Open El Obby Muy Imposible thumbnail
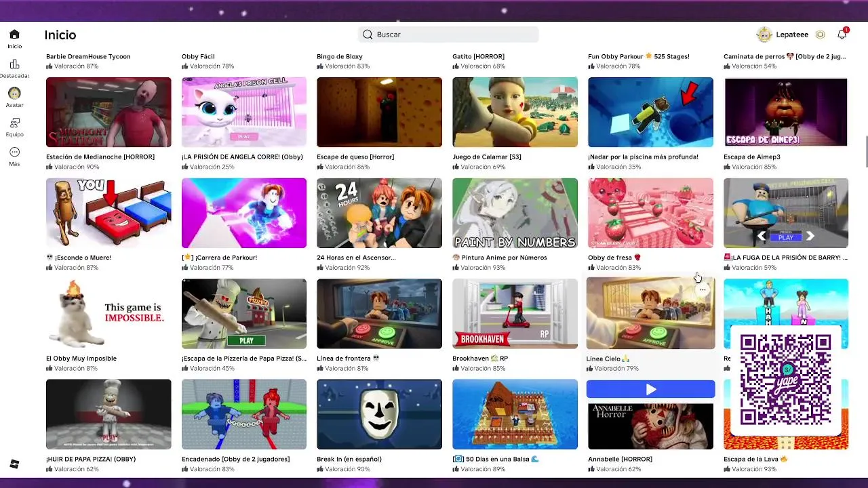Screen dimensions: 868x488 coord(108,314)
